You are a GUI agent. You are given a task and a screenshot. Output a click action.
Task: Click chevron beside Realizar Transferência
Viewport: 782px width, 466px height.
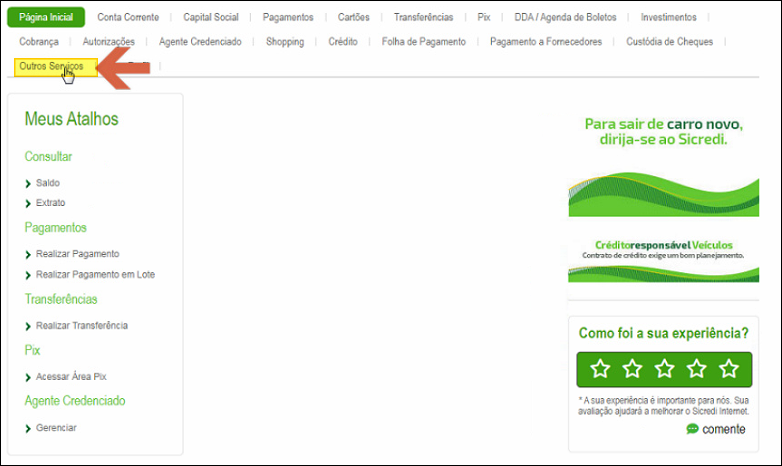point(28,326)
